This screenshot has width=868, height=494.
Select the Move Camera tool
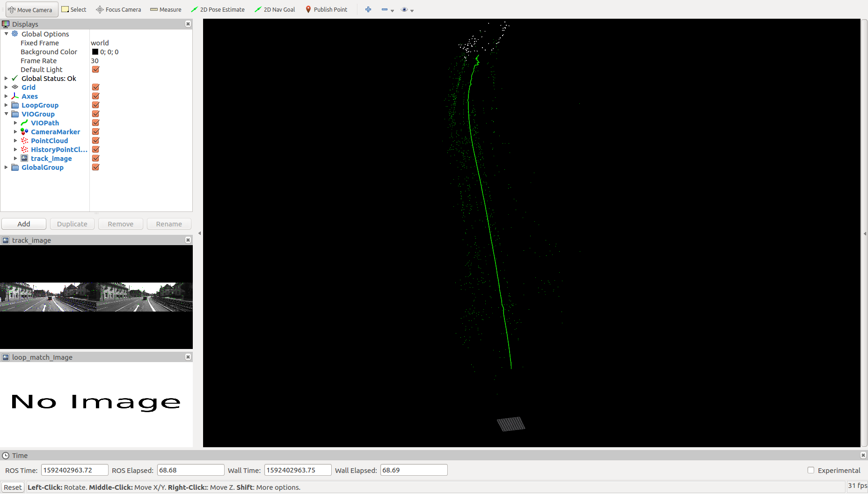(31, 9)
